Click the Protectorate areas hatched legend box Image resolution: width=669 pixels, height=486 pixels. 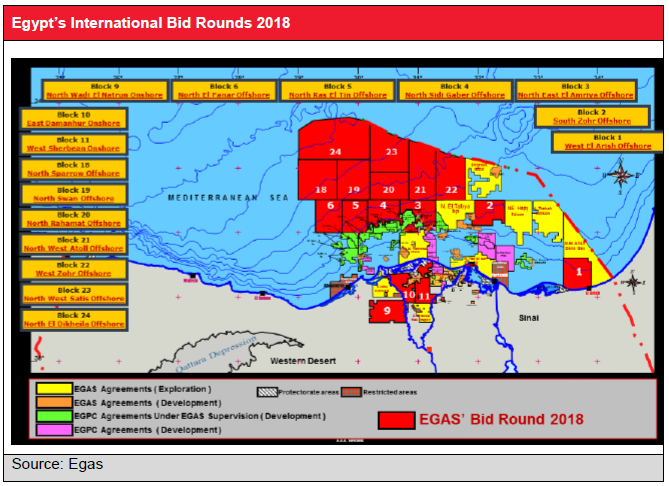(x=267, y=392)
